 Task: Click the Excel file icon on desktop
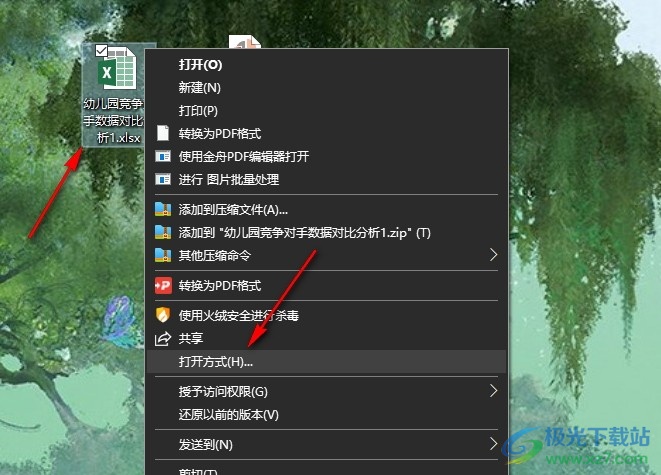coord(117,68)
